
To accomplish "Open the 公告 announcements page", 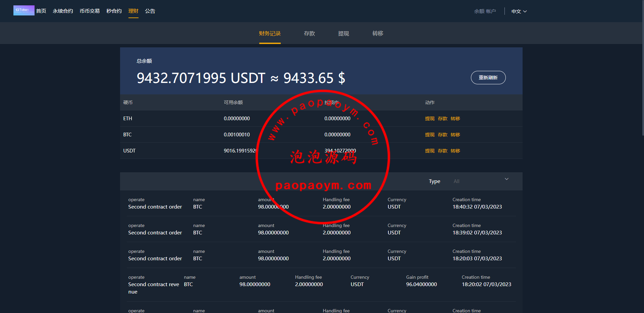I will [x=150, y=11].
